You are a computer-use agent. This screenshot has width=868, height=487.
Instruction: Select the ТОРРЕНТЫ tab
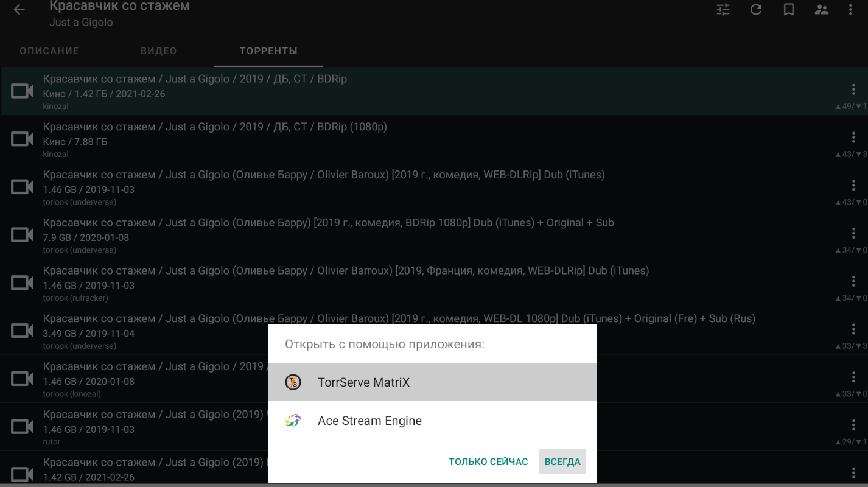(268, 51)
